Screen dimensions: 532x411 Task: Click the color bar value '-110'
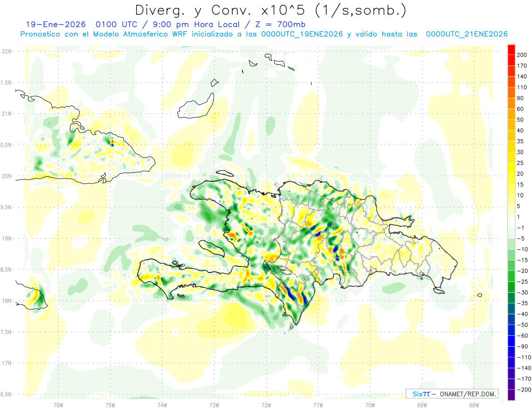pyautogui.click(x=524, y=357)
